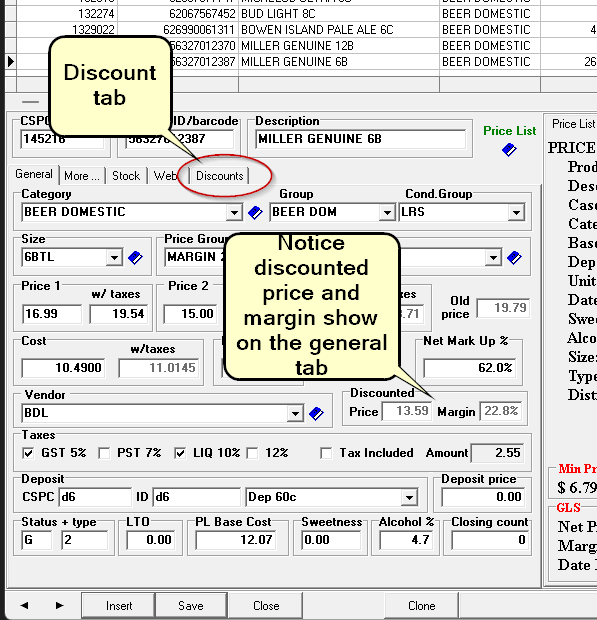Open lookup book icon beside Size
Image resolution: width=597 pixels, height=620 pixels.
[x=135, y=258]
